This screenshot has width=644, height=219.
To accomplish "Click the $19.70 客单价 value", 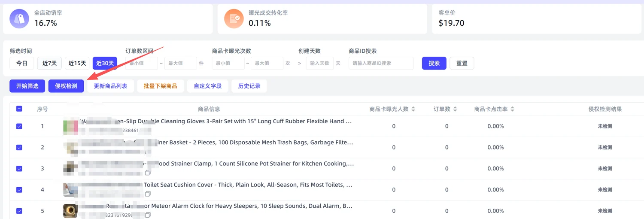I will [451, 23].
